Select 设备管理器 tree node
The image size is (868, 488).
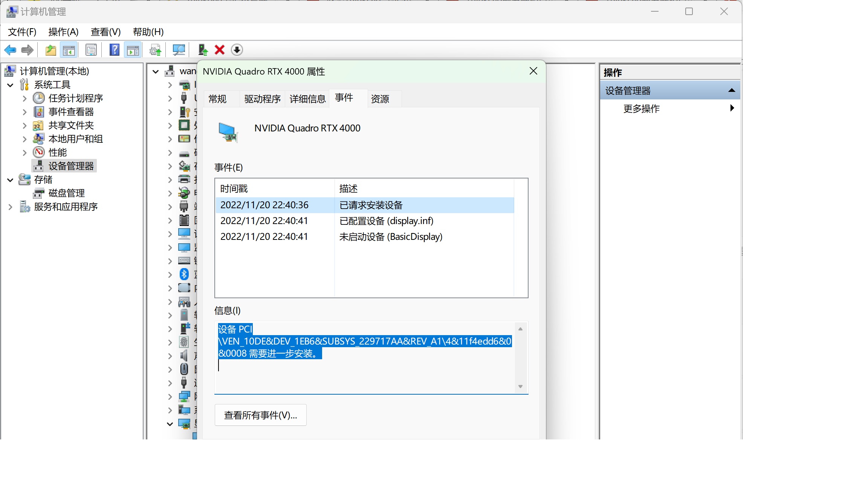pyautogui.click(x=71, y=166)
